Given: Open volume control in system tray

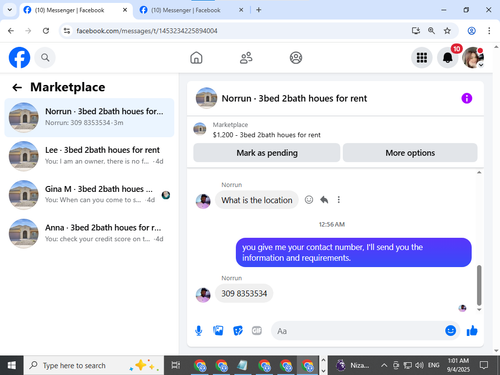Looking at the screenshot, I should coord(419,365).
